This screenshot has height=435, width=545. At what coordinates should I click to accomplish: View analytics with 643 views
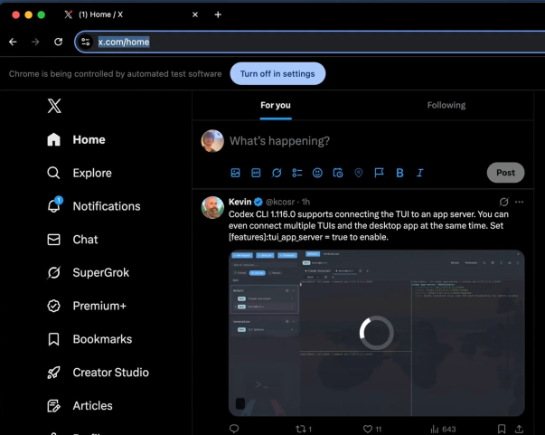click(x=443, y=429)
